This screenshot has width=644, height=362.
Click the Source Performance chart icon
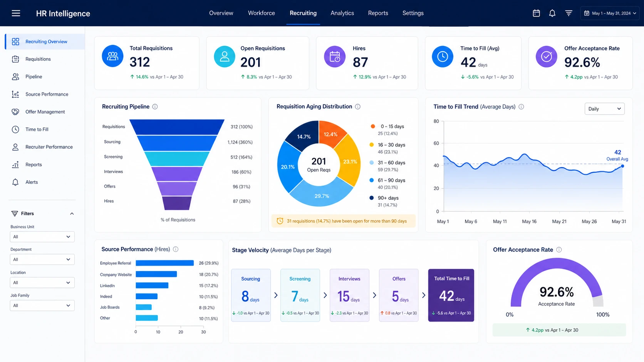coord(15,94)
